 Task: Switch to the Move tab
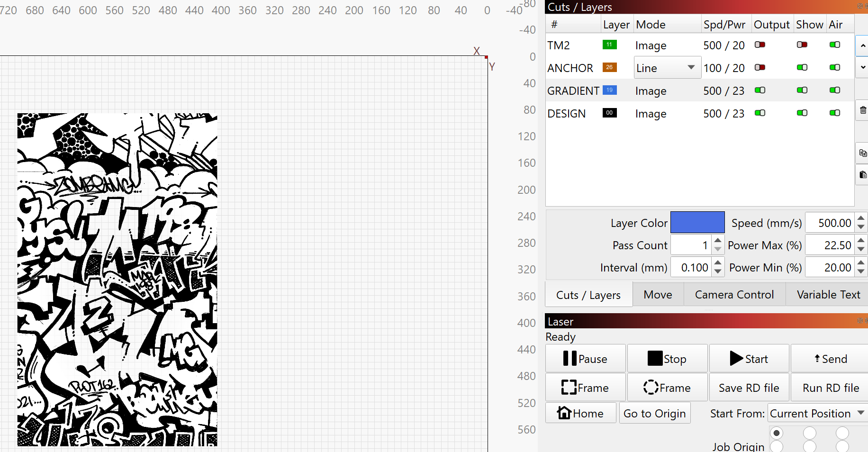click(658, 295)
